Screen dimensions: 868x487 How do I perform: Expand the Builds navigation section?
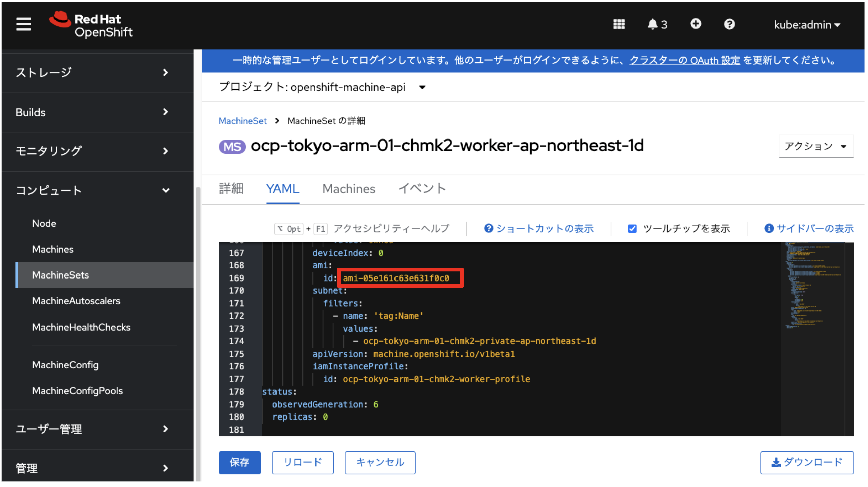[97, 112]
